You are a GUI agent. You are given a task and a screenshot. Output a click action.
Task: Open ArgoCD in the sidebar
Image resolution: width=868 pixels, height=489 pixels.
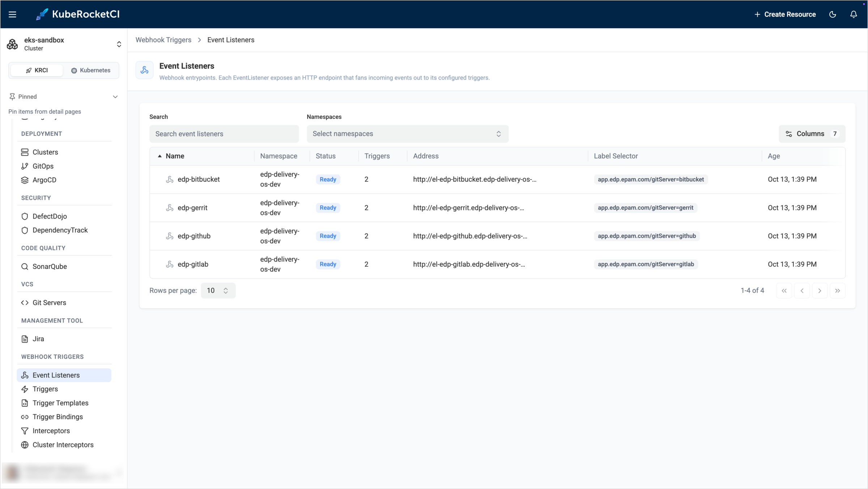click(64, 180)
